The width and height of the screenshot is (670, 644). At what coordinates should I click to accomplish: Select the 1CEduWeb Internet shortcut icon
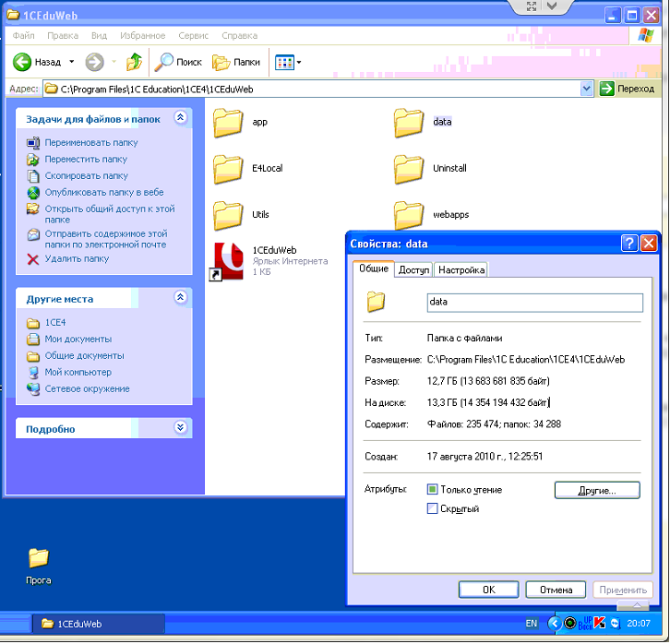coord(228,261)
